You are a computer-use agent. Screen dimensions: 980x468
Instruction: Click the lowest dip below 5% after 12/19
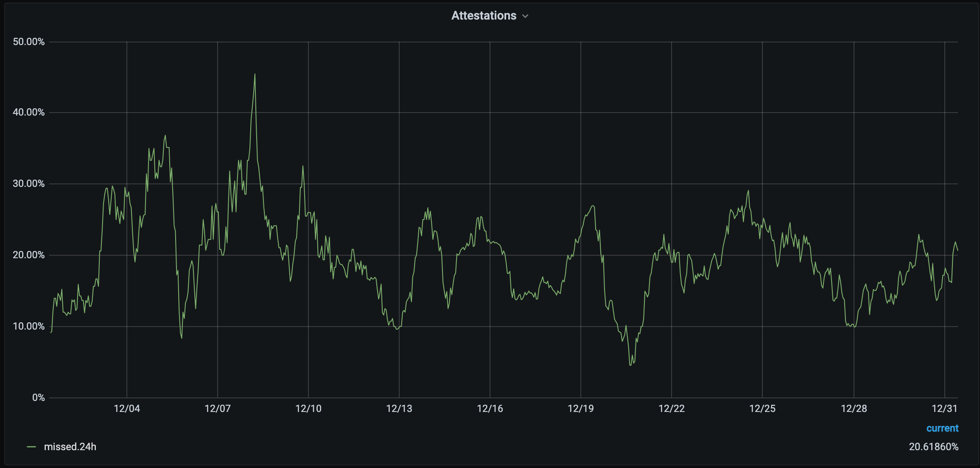coord(630,365)
